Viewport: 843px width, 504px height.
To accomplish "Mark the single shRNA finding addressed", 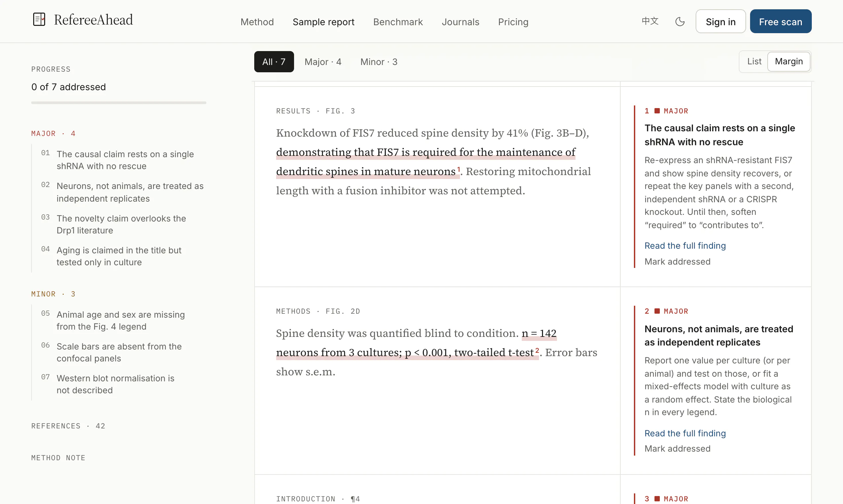I will point(677,262).
